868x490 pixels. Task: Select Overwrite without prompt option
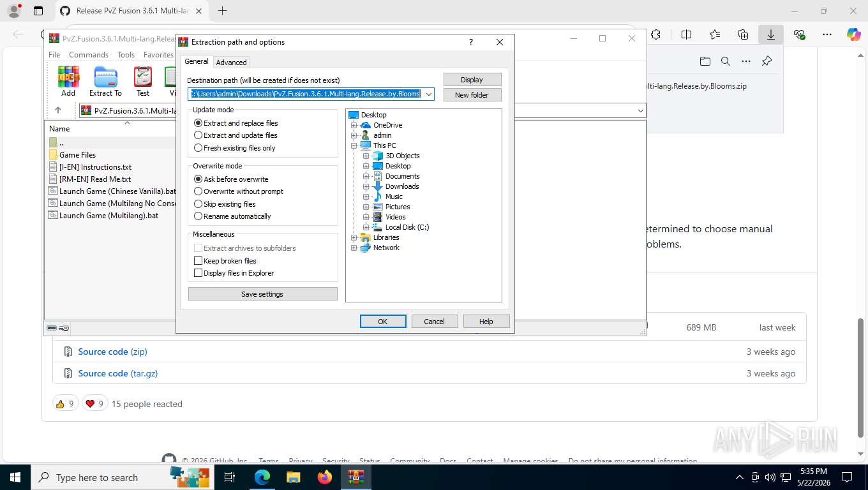click(239, 191)
